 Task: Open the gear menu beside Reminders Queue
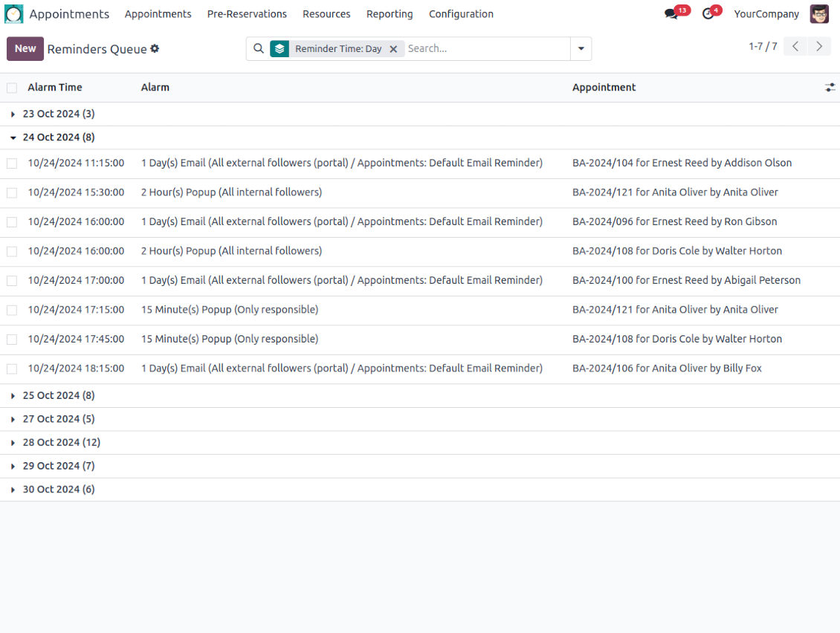point(155,48)
